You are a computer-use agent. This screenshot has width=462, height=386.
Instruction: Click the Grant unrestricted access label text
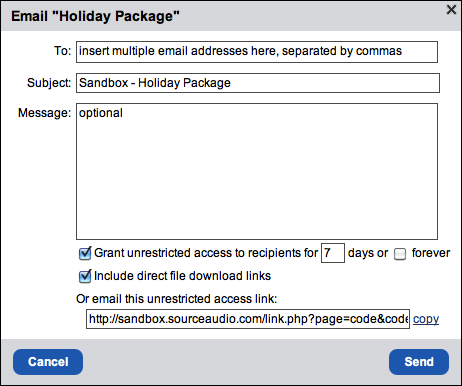[206, 253]
